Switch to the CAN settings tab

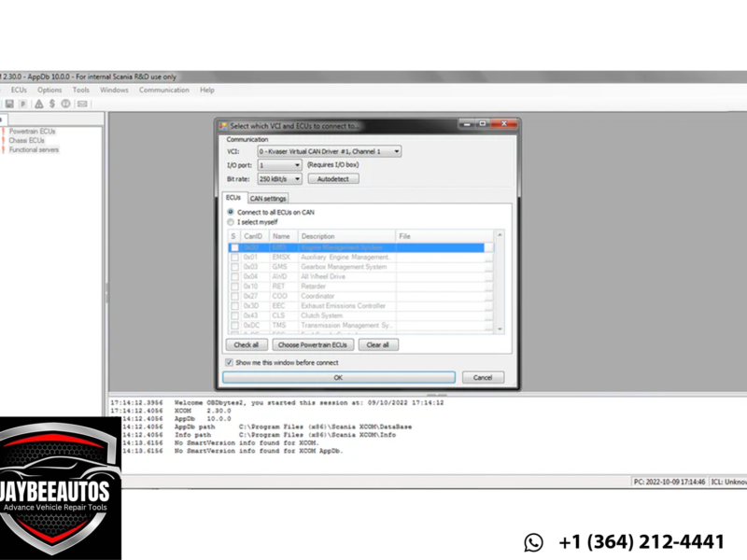[268, 198]
